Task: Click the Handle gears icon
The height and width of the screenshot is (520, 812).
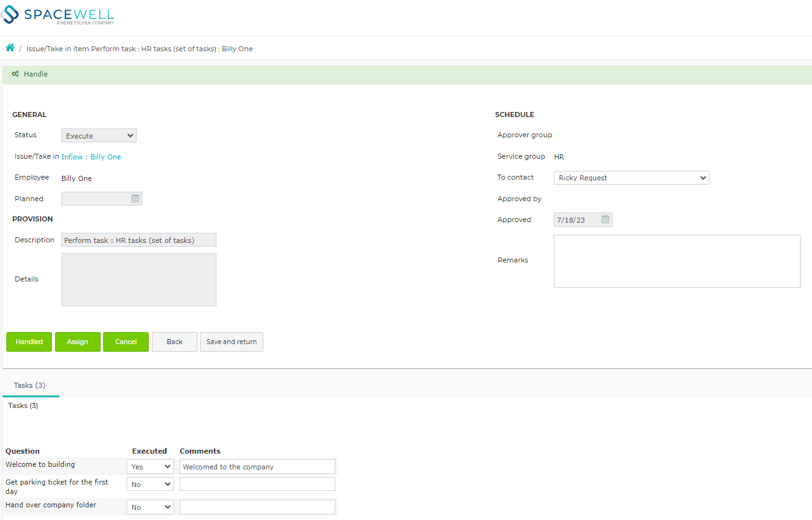Action: pos(15,74)
